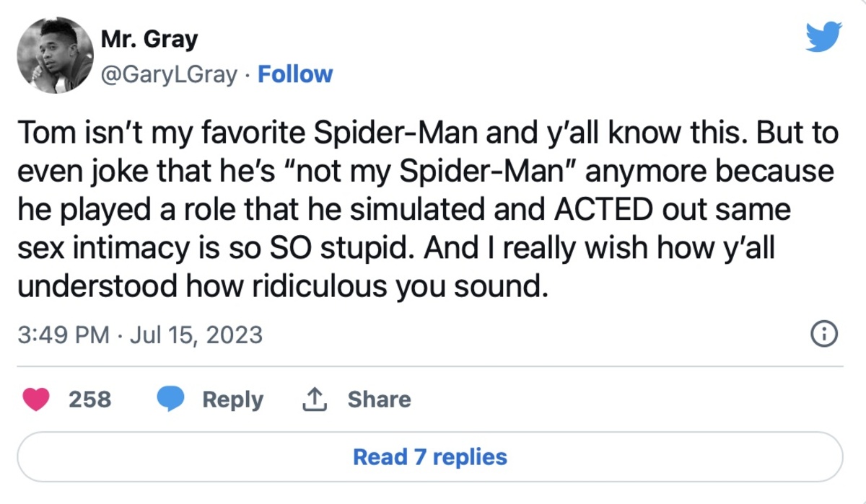Screen dimensions: 866x504
Task: Open the circled info icon
Action: 824,334
